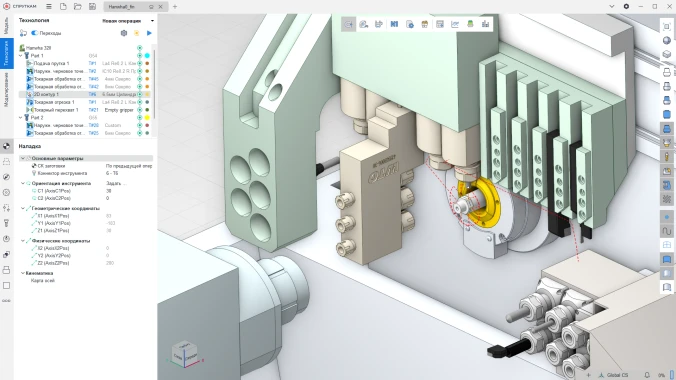The width and height of the screenshot is (676, 380).
Task: Toggle enable marker for Подача прутка 1
Action: (x=140, y=63)
